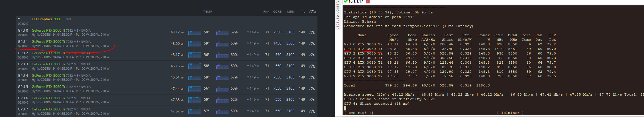This screenshot has width=644, height=117.
Task: Click the CORE column header
Action: click(x=277, y=12)
